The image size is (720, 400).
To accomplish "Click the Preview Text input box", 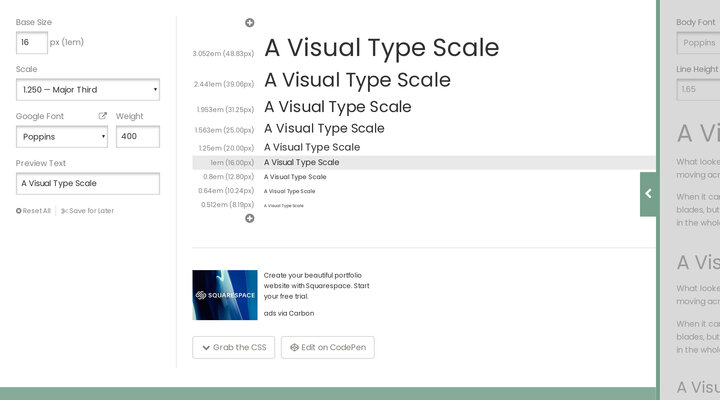I will tap(88, 184).
